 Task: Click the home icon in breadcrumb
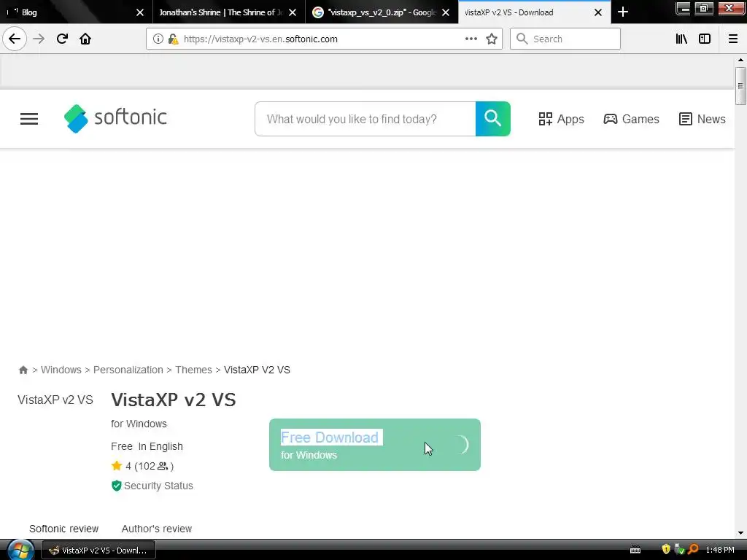[23, 370]
